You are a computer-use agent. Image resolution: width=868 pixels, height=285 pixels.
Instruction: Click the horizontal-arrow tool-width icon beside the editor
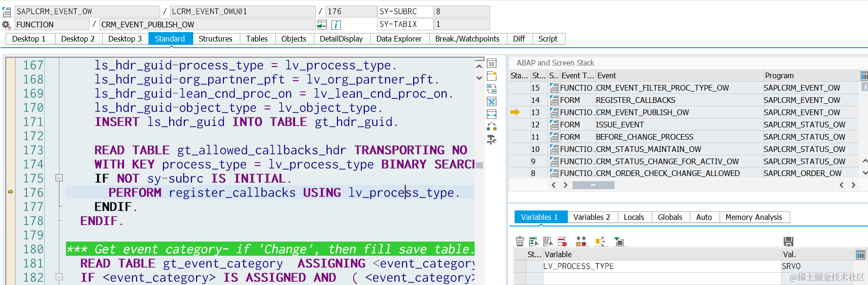click(491, 114)
